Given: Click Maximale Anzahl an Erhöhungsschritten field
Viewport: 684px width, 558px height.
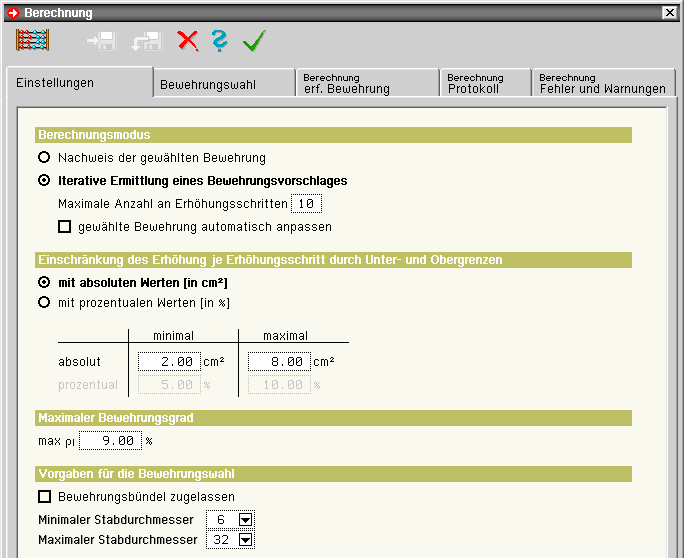Looking at the screenshot, I should (x=305, y=204).
